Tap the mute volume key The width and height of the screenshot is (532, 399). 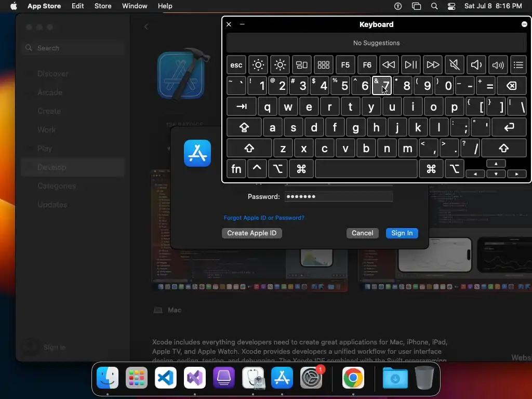pyautogui.click(x=454, y=65)
